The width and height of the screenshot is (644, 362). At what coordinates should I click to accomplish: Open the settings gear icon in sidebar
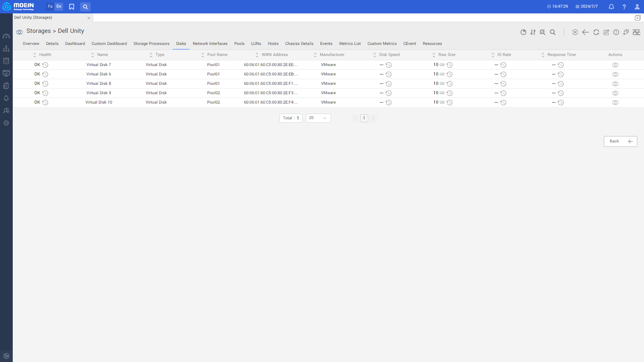pos(6,123)
